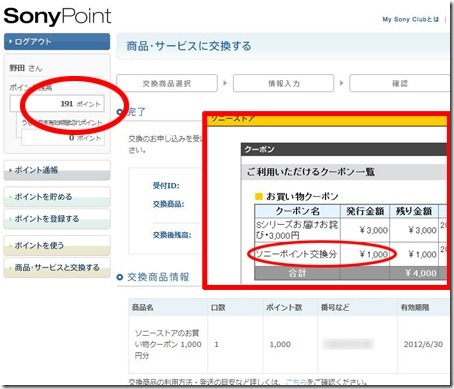Viewport: 454px width, 389px height.
Task: Open the My Sony Clubとは link
Action: pyautogui.click(x=410, y=19)
